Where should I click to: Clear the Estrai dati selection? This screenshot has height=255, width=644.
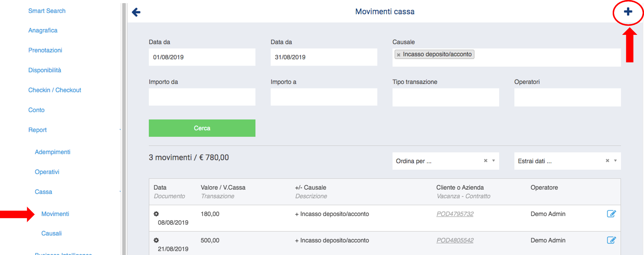(607, 161)
